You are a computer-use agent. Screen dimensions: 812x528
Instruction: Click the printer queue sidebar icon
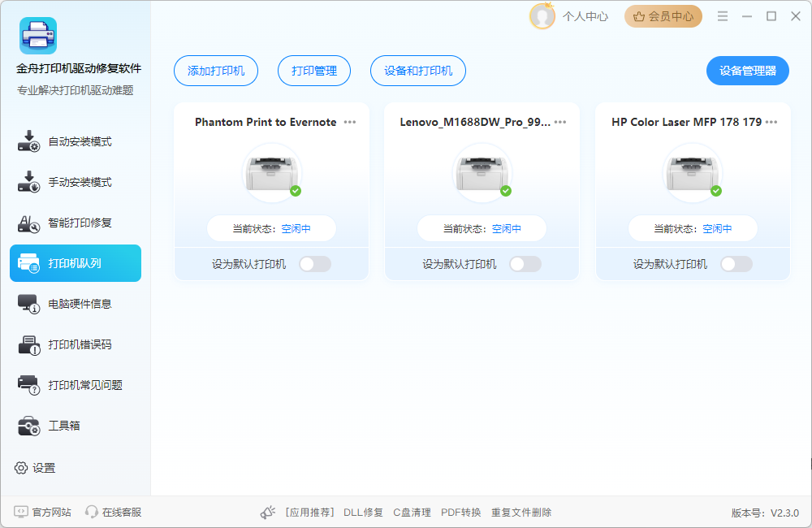[28, 263]
